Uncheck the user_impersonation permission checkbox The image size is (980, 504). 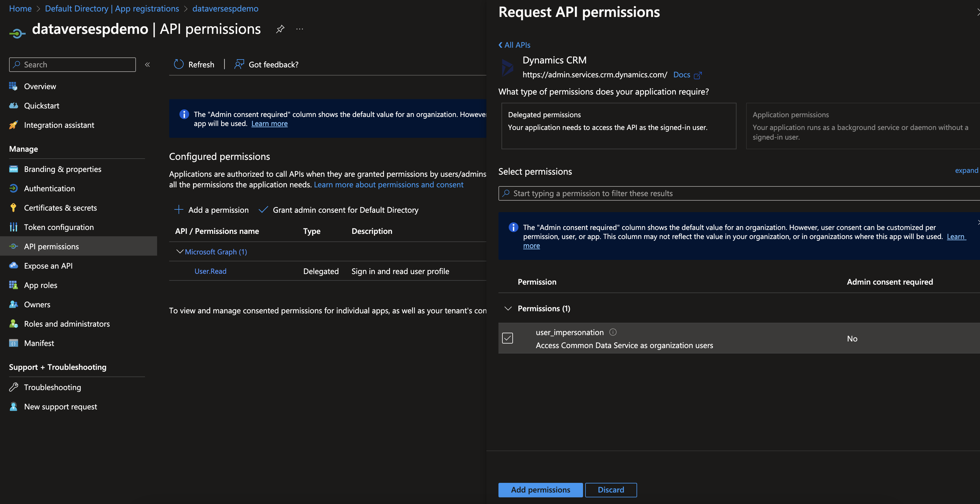coord(508,338)
